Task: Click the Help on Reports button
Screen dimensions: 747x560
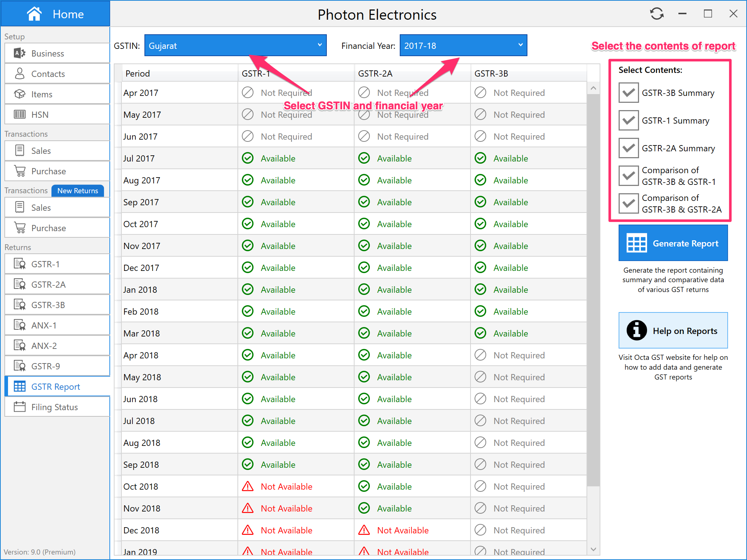Action: pyautogui.click(x=673, y=331)
